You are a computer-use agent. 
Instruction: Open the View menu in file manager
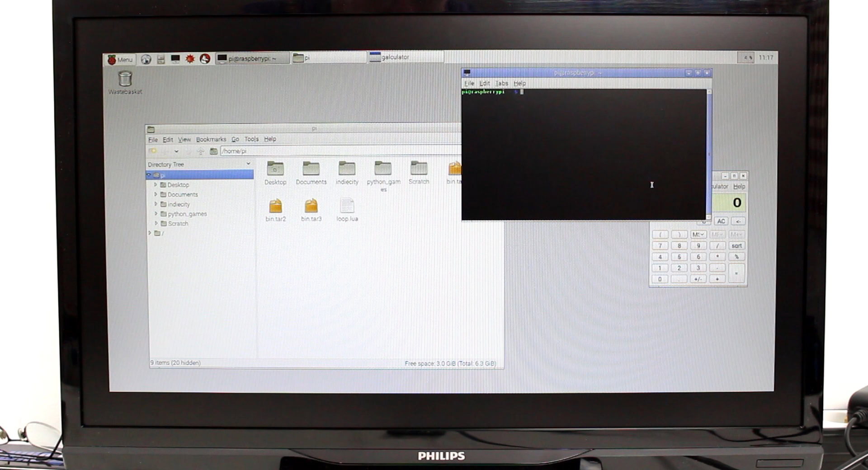point(184,140)
